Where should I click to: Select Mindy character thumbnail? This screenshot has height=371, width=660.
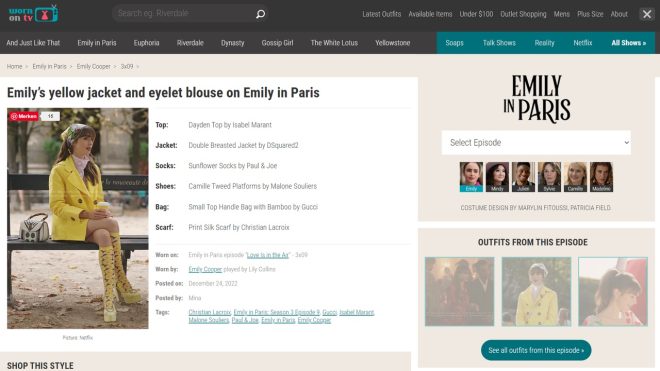pos(497,177)
